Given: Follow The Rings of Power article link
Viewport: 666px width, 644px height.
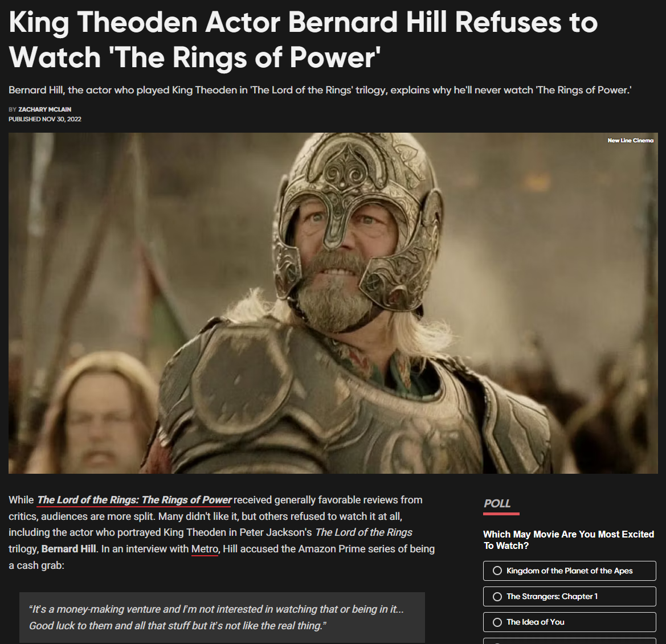Looking at the screenshot, I should pos(134,500).
